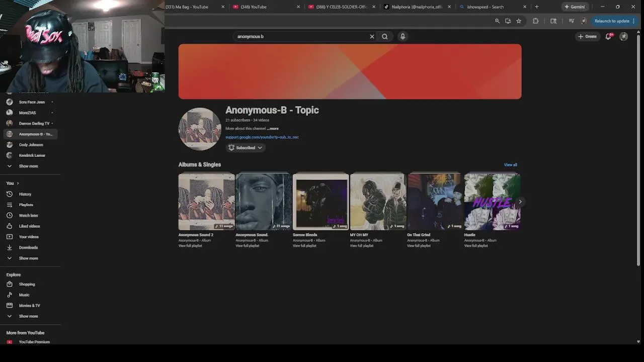The width and height of the screenshot is (644, 362).
Task: Open the media controls icon
Action: (572, 21)
